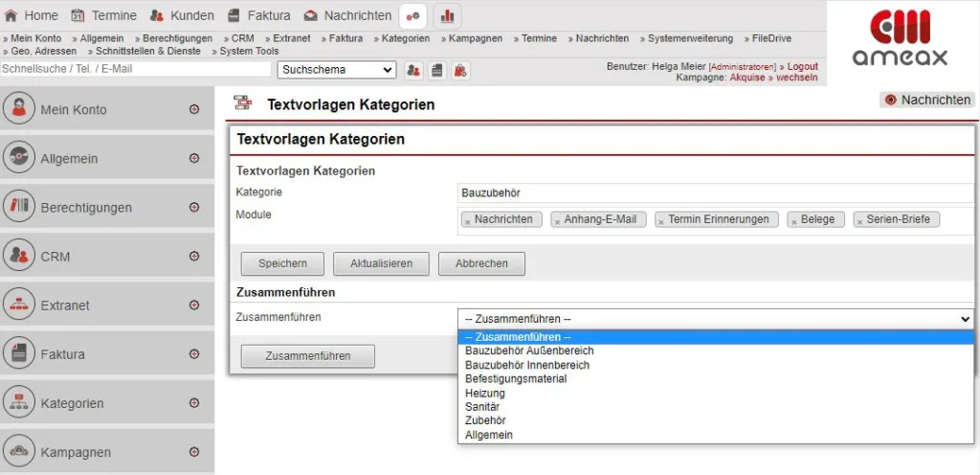The width and height of the screenshot is (980, 475).
Task: Remove the Termin Erinnerungen module tag
Action: pos(660,221)
